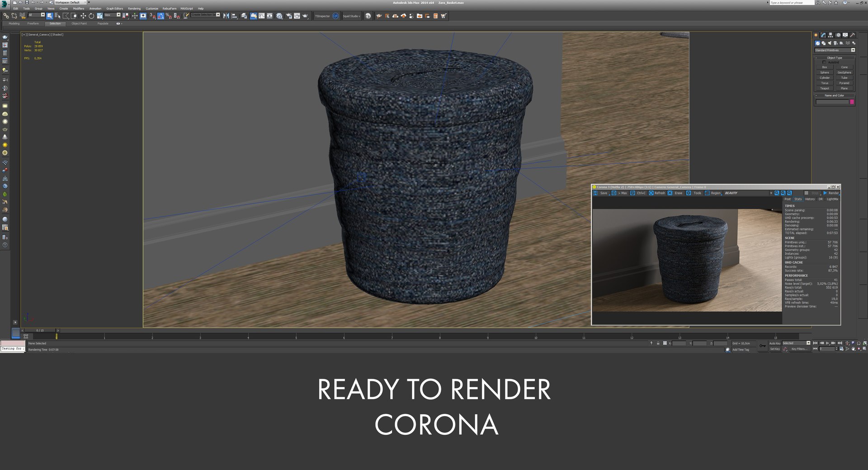Toggle the 3D Snaps button
Viewport: 868px width, 470px height.
point(152,16)
